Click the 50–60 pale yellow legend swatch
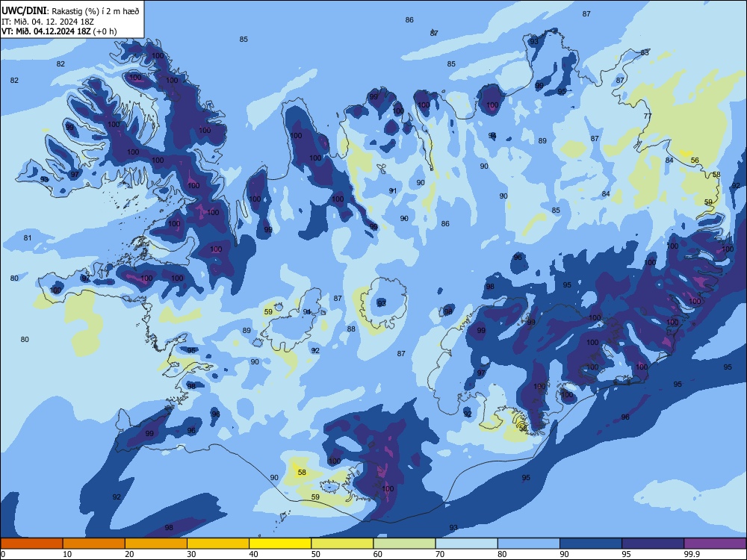The width and height of the screenshot is (747, 560). (x=342, y=544)
